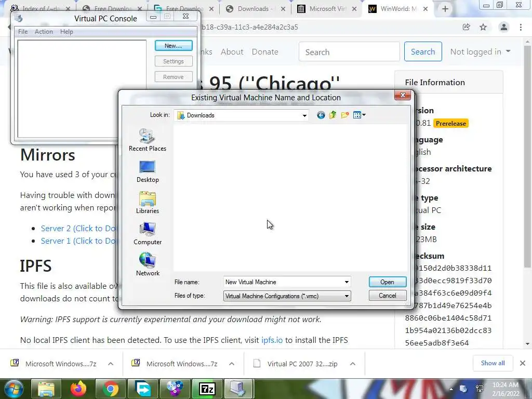Open File Explorer from taskbar
Screen dimensions: 532x399
pyautogui.click(x=46, y=389)
